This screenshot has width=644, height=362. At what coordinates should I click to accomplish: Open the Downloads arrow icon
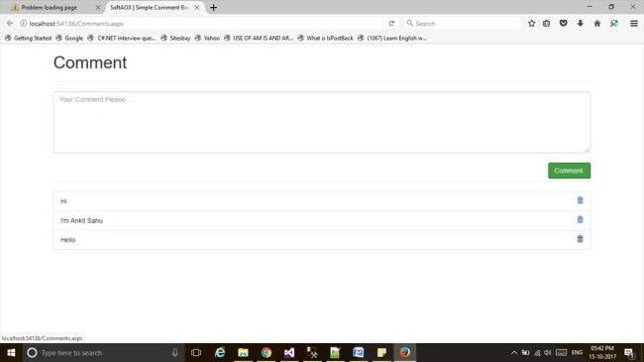pyautogui.click(x=581, y=24)
